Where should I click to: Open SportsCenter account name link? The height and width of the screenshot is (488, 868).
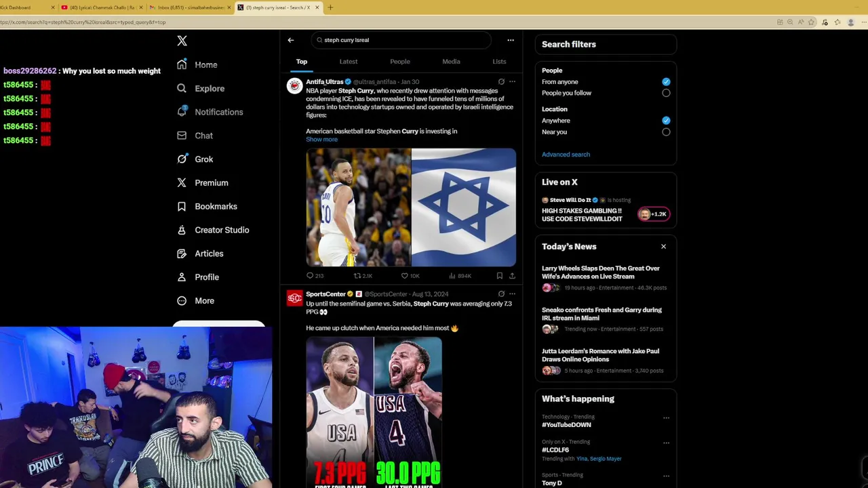click(325, 294)
